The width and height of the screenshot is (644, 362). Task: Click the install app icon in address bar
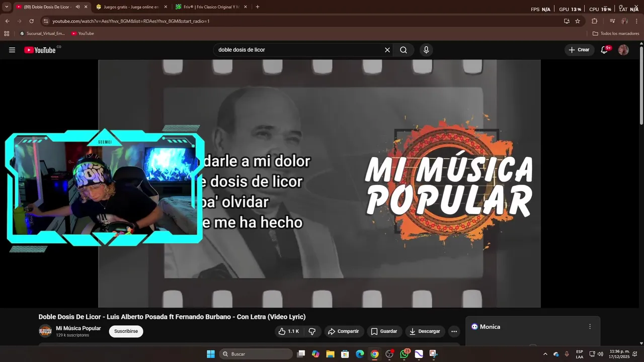pyautogui.click(x=567, y=21)
